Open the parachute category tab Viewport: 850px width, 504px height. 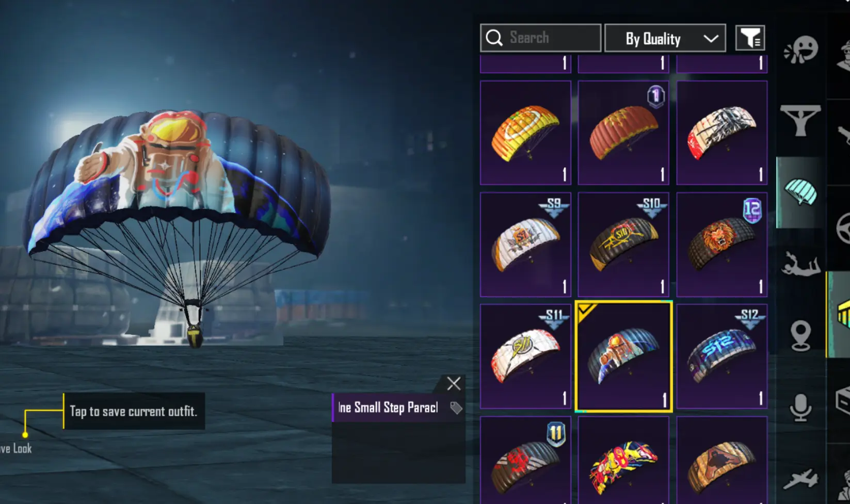click(x=800, y=192)
